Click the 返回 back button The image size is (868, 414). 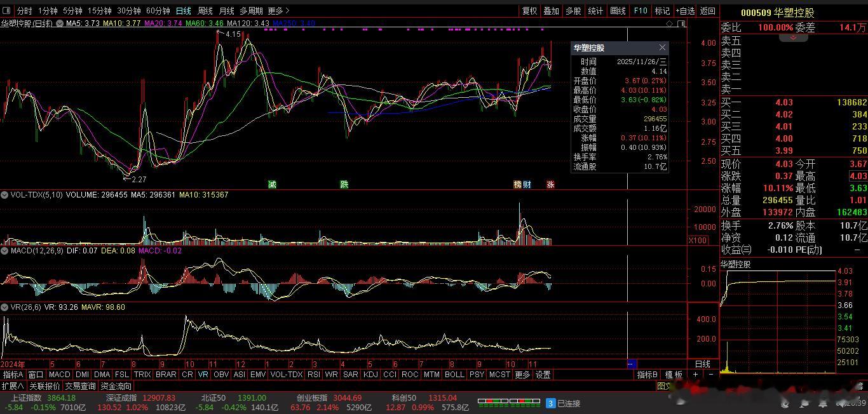(x=707, y=11)
